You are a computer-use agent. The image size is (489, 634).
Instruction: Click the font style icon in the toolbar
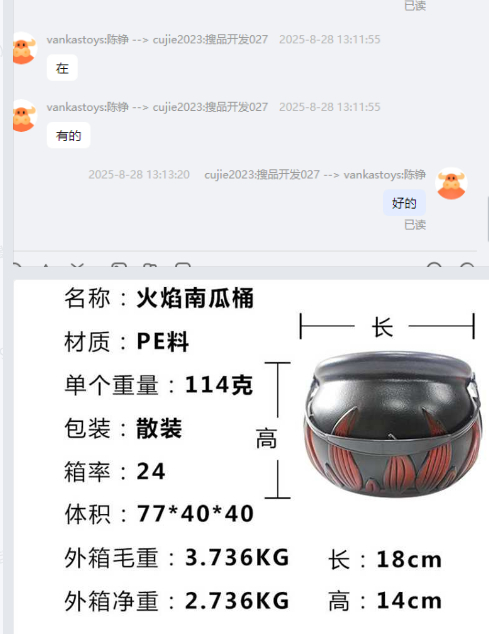pyautogui.click(x=46, y=265)
